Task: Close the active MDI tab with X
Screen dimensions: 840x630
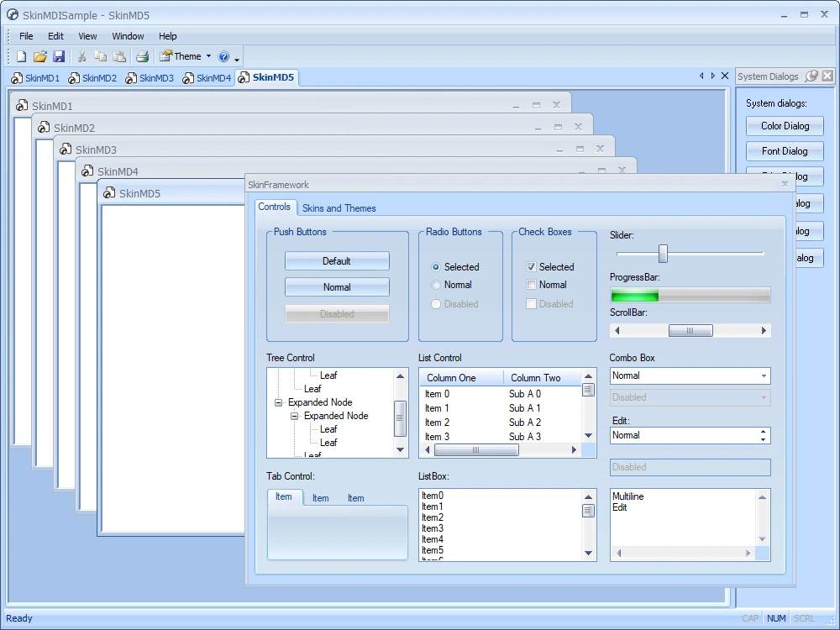Action: (x=725, y=76)
